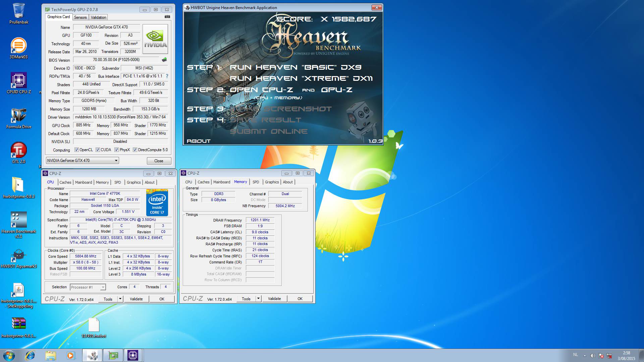This screenshot has height=362, width=644.
Task: Click the Close button in GPU-Z
Action: (x=159, y=161)
